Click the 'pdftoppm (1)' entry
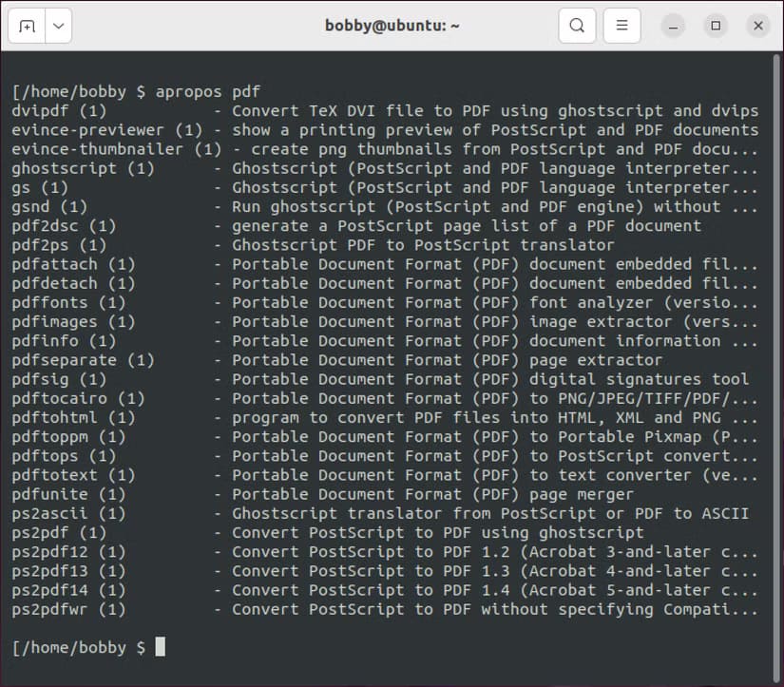The width and height of the screenshot is (784, 687). pyautogui.click(x=68, y=437)
